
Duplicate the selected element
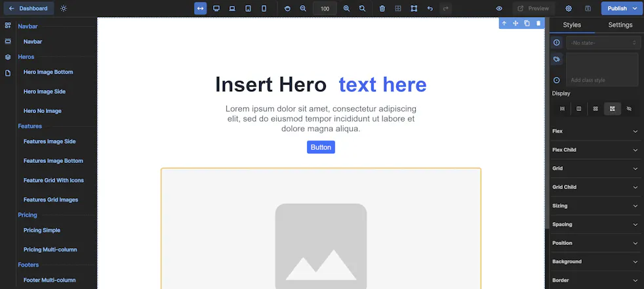[x=527, y=24]
